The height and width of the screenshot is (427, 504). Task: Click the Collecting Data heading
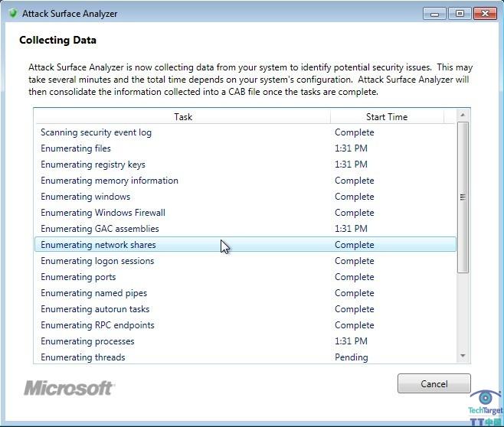pyautogui.click(x=58, y=40)
